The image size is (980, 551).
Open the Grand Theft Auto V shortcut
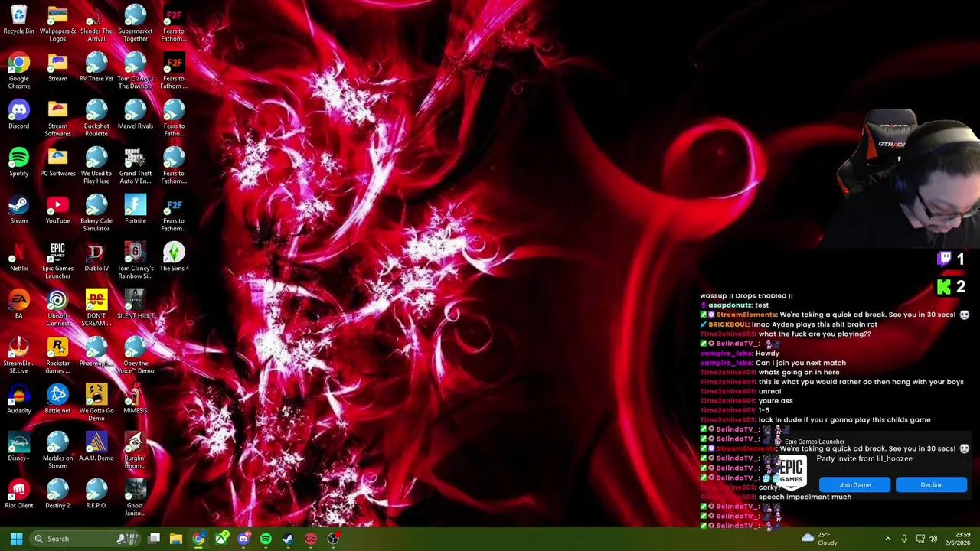tap(136, 166)
